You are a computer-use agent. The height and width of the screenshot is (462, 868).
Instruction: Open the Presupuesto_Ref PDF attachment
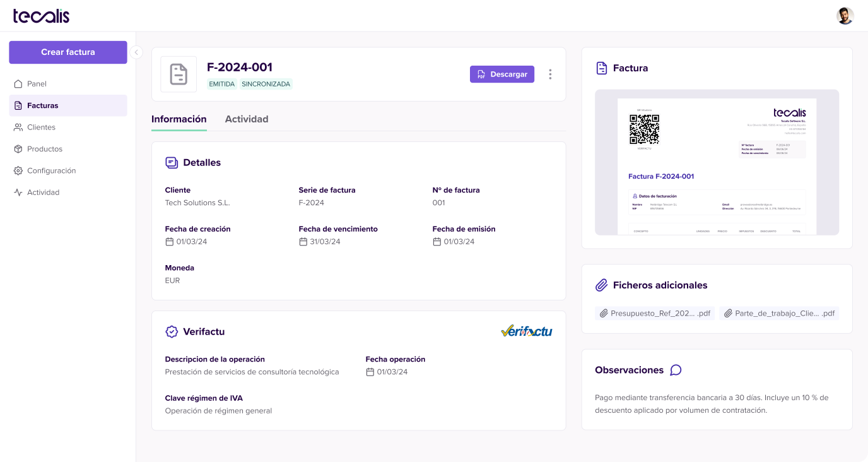(x=655, y=313)
